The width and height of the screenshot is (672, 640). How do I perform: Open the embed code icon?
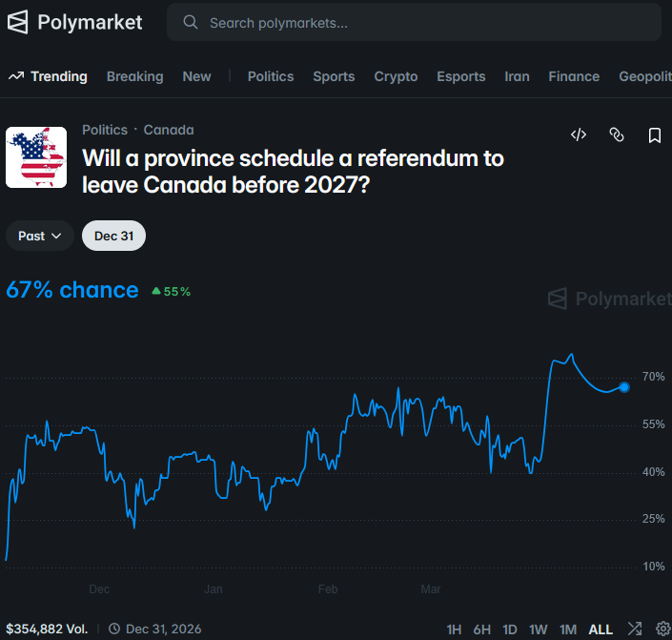(x=579, y=135)
